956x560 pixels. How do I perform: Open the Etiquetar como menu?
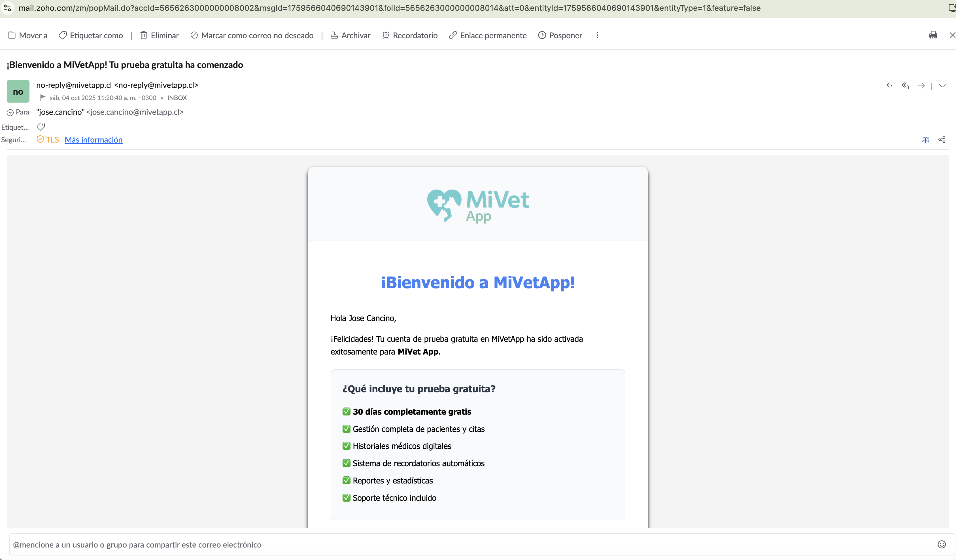pyautogui.click(x=91, y=35)
